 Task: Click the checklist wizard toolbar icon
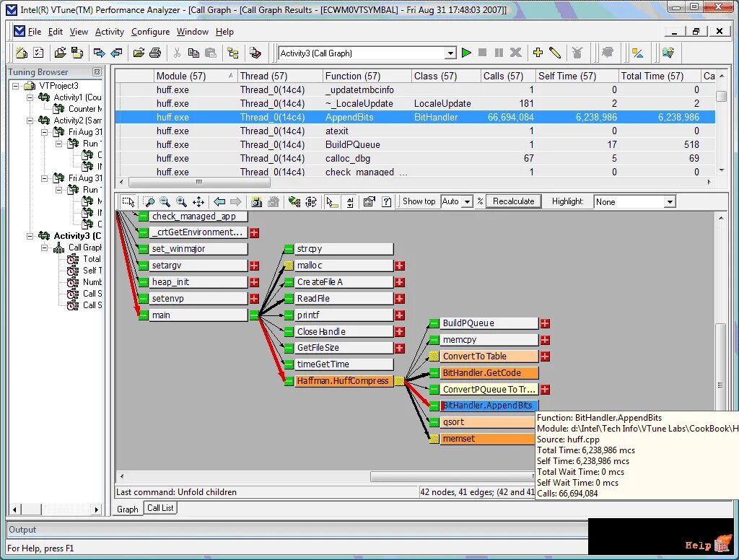pos(39,53)
